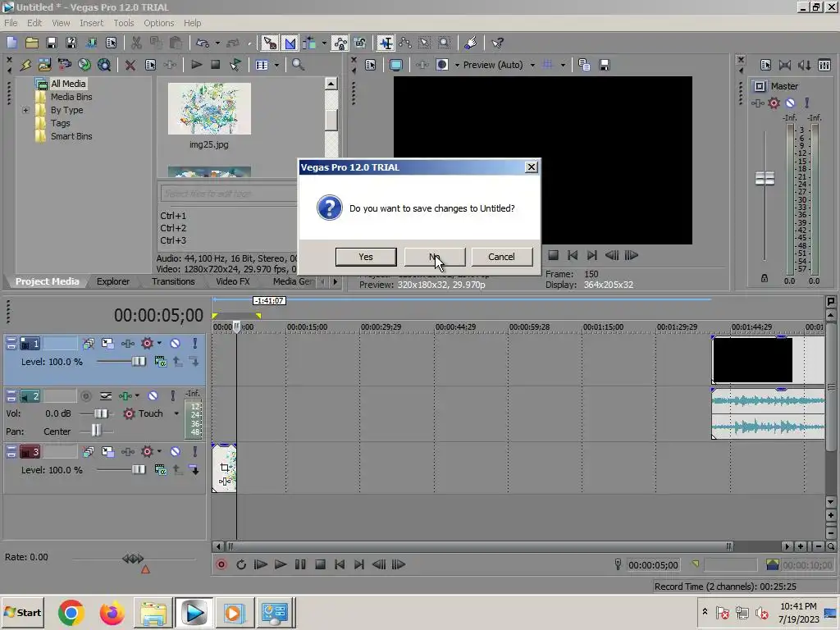Screen dimensions: 840x630
Task: Click Remove selected media X icon
Action: click(x=130, y=65)
